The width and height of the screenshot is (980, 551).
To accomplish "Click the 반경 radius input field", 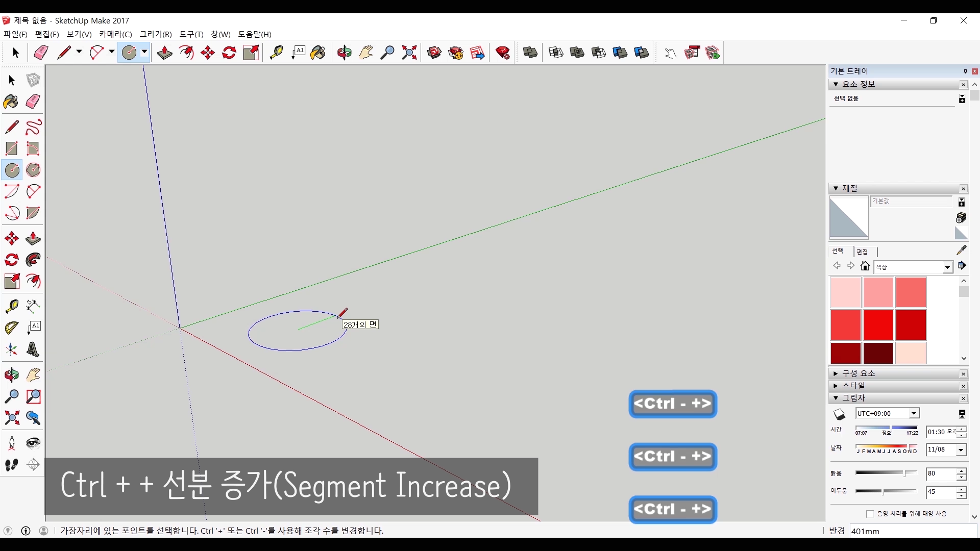I will [913, 531].
